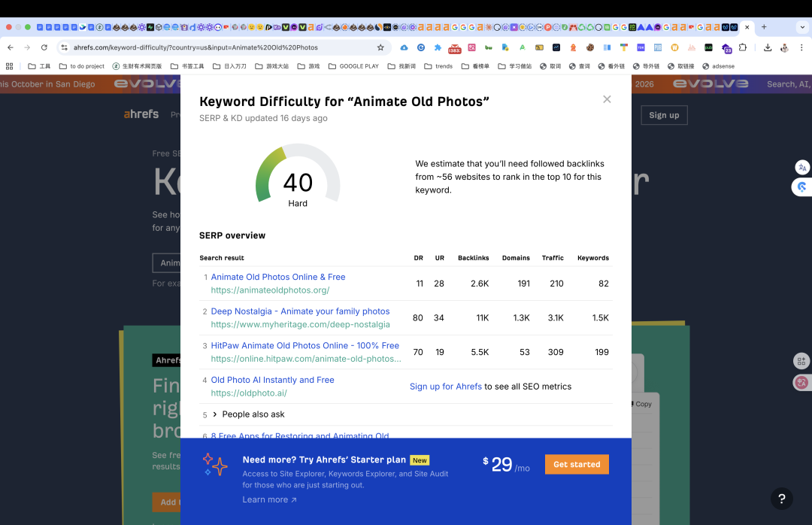Click the pink floating side icon
The width and height of the screenshot is (812, 525).
[801, 383]
